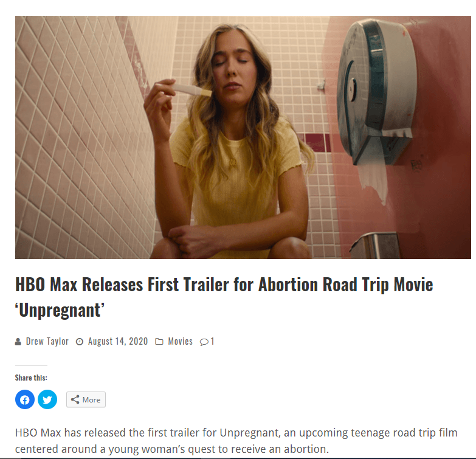Click the paragraph line starting 'centered around'

(x=172, y=449)
